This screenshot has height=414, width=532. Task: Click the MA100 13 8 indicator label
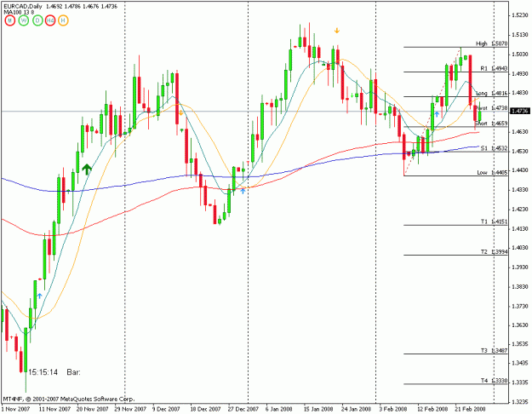19,12
